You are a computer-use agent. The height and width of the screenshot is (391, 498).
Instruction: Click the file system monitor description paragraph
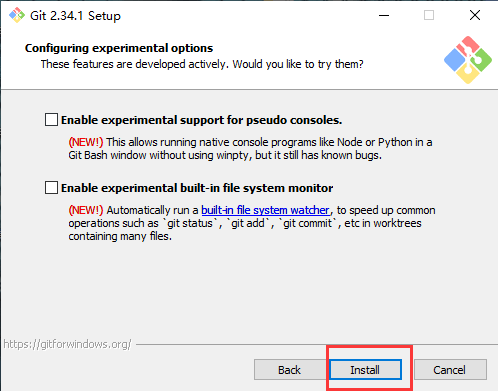(x=252, y=223)
